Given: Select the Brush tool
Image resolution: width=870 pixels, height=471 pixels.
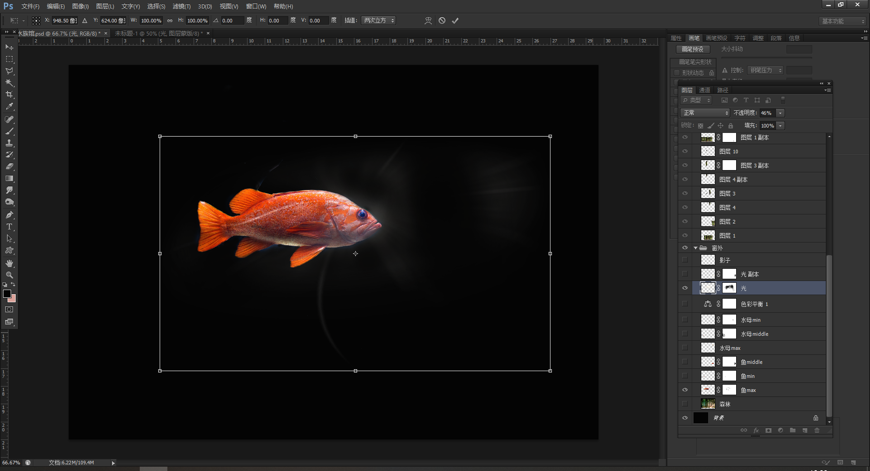Looking at the screenshot, I should click(x=9, y=131).
